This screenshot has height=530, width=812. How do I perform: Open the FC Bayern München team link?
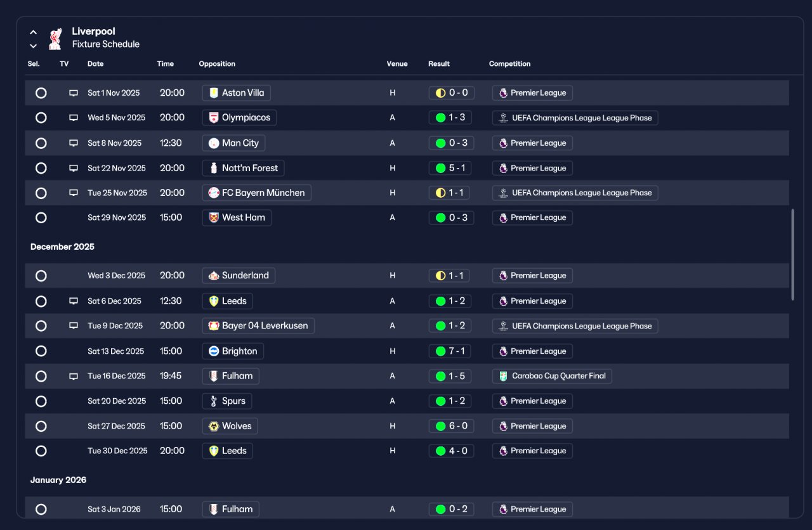(x=256, y=193)
